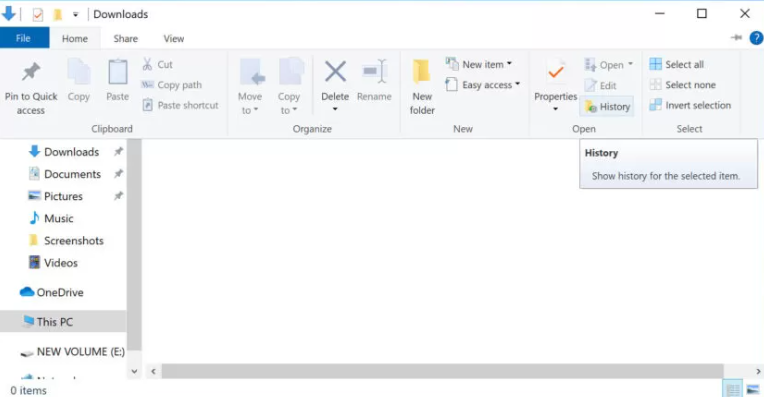This screenshot has width=764, height=397.
Task: Select NEW VOLUME (E:) drive
Action: pyautogui.click(x=72, y=352)
